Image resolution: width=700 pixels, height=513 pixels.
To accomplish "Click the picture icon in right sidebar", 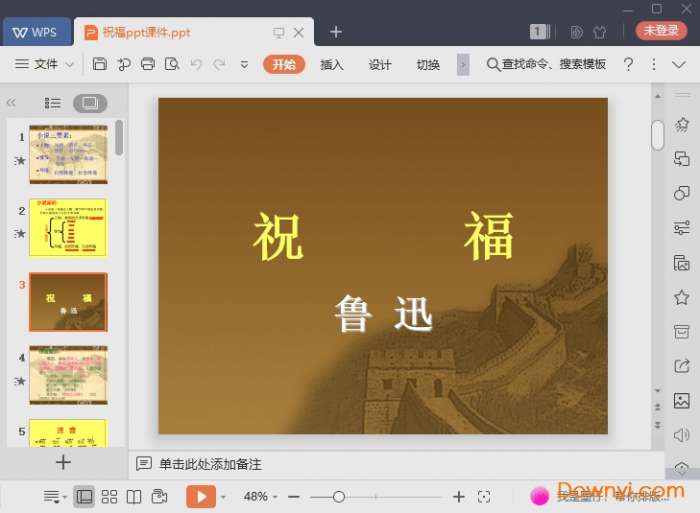I will (682, 400).
